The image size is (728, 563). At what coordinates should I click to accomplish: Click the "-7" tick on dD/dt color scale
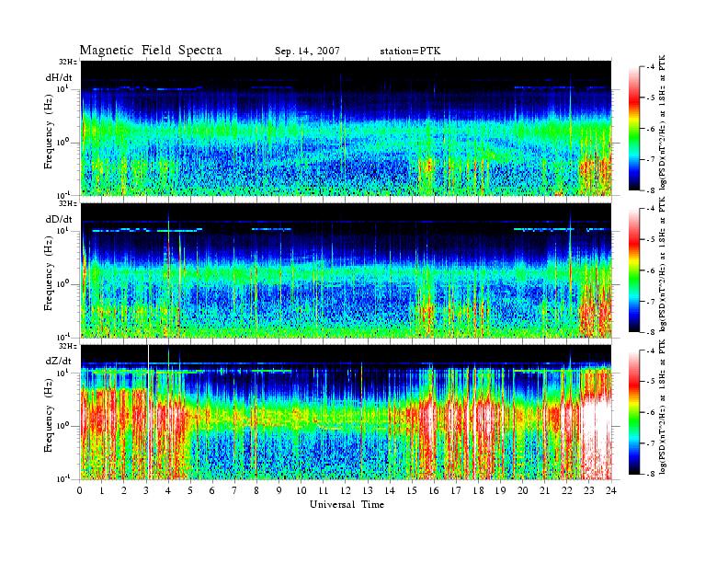tap(651, 302)
